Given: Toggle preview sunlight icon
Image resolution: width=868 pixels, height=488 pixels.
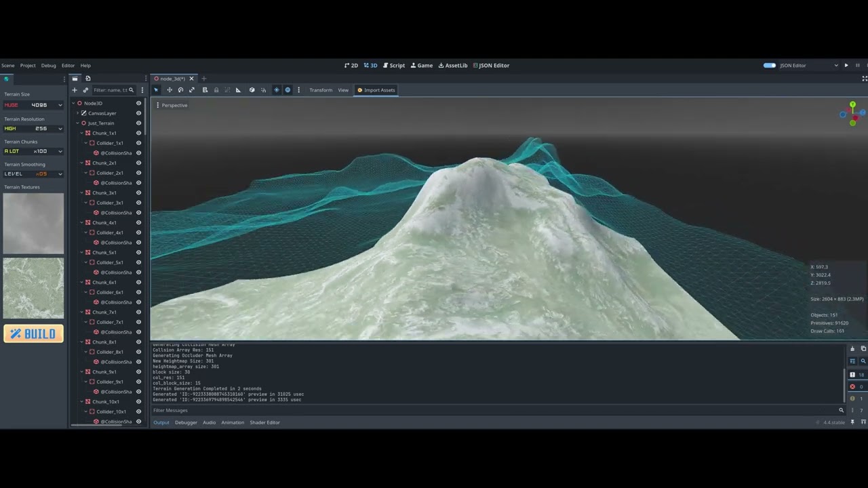Looking at the screenshot, I should point(276,90).
